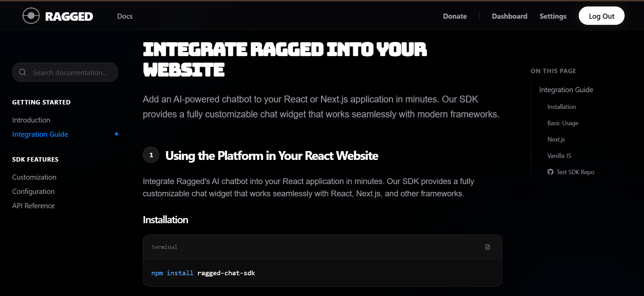The image size is (644, 296).
Task: Click the GitHub icon beside Test SDK Repo
Action: 550,172
